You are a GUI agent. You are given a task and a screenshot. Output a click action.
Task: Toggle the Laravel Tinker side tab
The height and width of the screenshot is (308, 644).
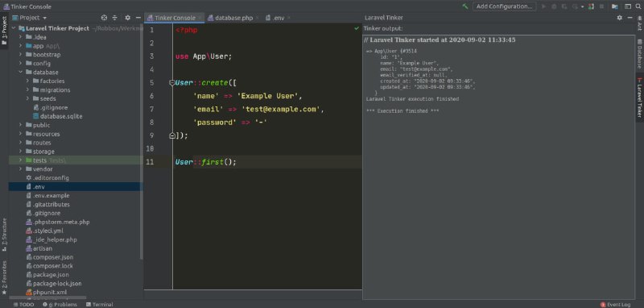(x=639, y=98)
